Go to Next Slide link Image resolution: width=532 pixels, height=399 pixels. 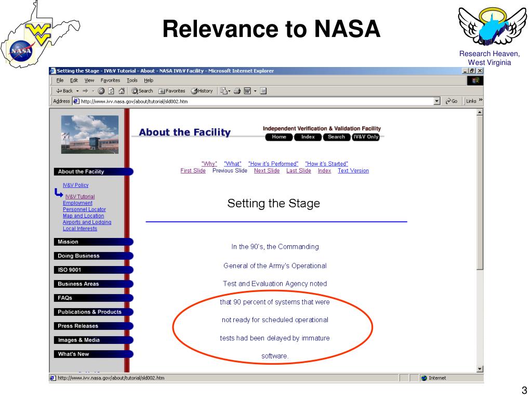coord(267,170)
